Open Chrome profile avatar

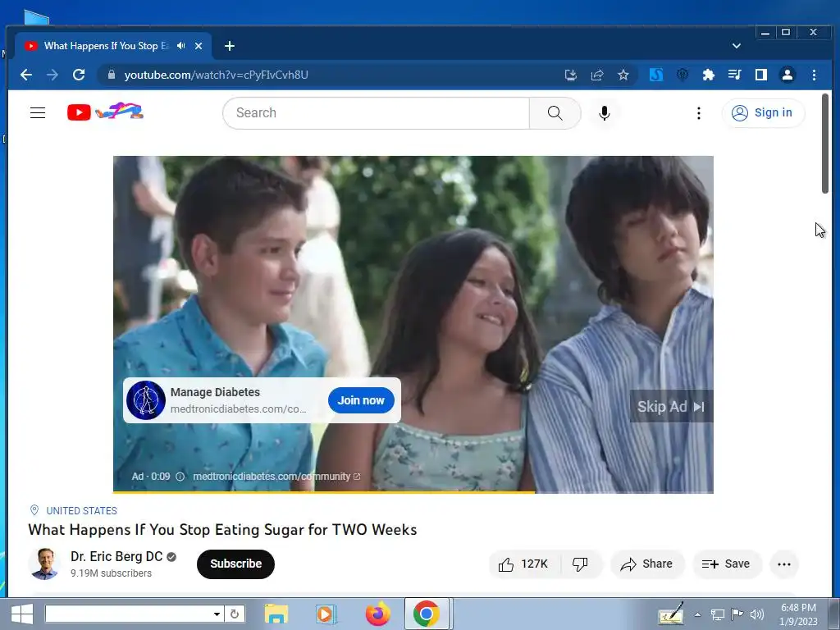pos(787,75)
